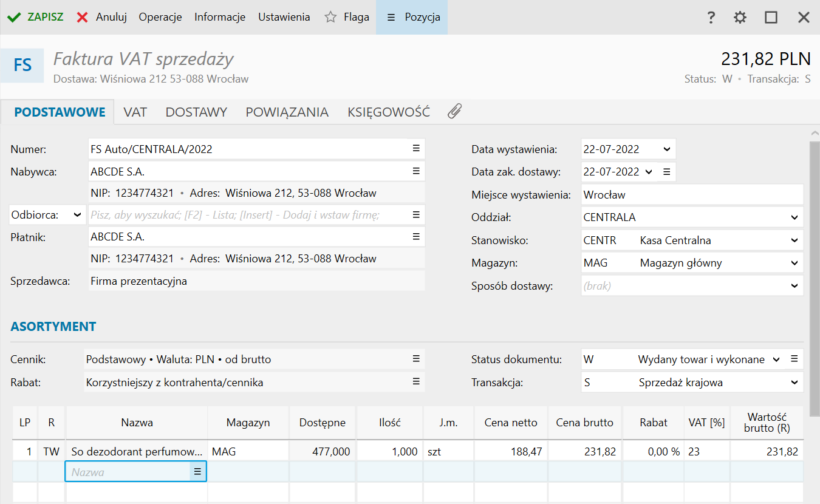820x504 pixels.
Task: Expand the Data zak. dostawy date dropdown
Action: (648, 172)
